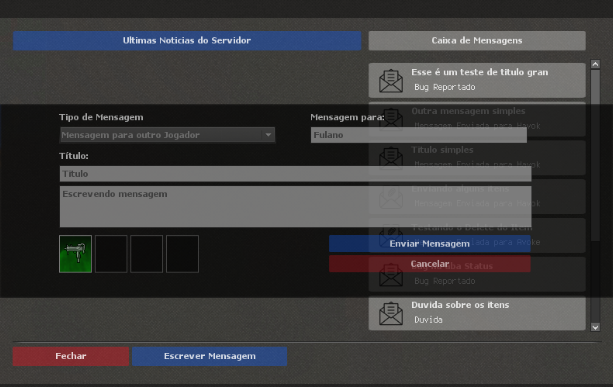Select the third empty item slot
The height and width of the screenshot is (387, 613).
click(x=147, y=254)
